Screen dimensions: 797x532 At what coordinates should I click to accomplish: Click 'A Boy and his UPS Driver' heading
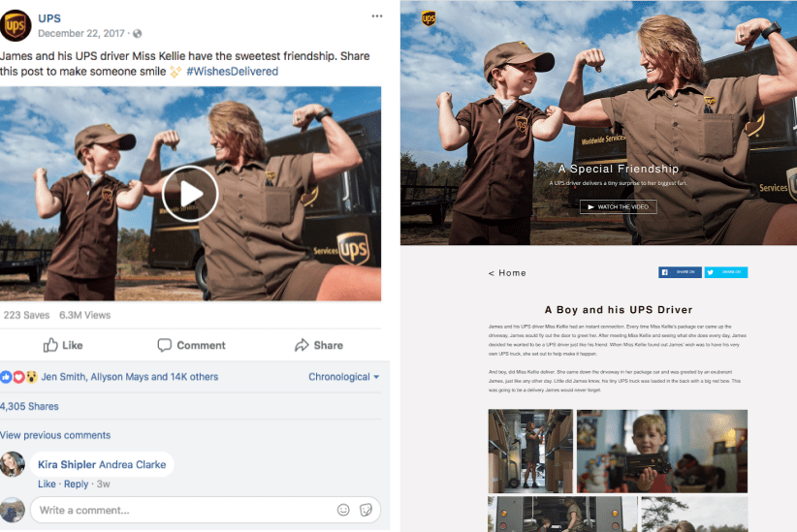click(619, 310)
